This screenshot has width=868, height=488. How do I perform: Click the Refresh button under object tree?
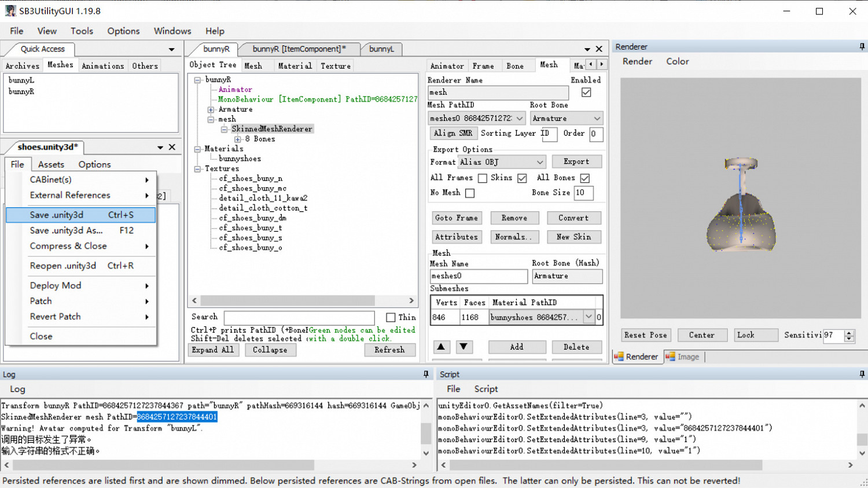(x=389, y=350)
